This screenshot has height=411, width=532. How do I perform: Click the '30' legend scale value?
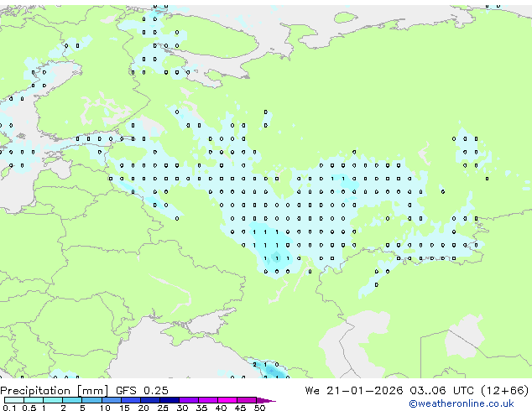(x=182, y=408)
